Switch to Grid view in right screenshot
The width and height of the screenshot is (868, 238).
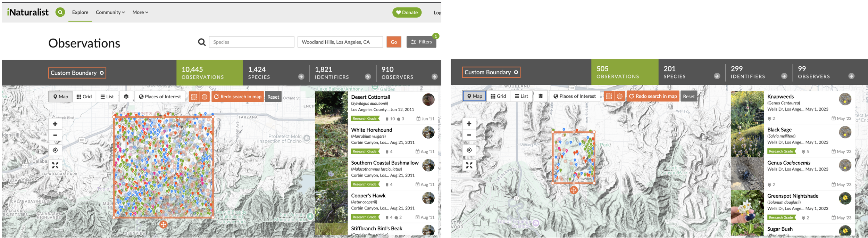(x=498, y=96)
